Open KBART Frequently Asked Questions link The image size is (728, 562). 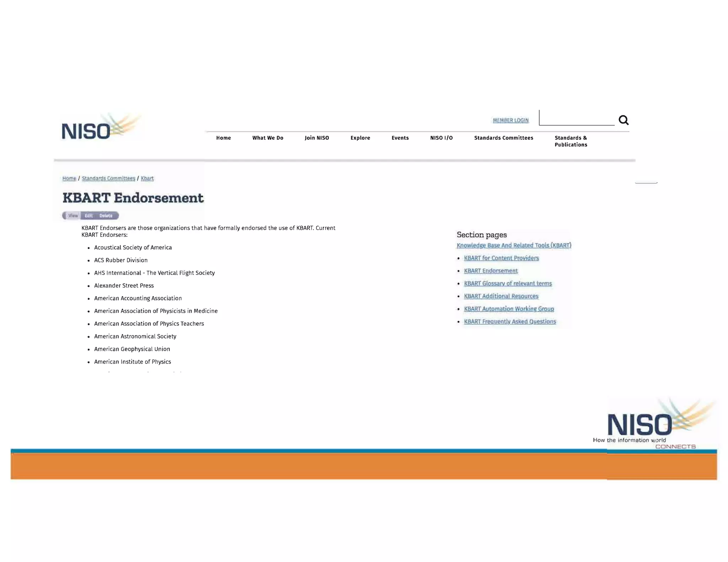point(510,322)
